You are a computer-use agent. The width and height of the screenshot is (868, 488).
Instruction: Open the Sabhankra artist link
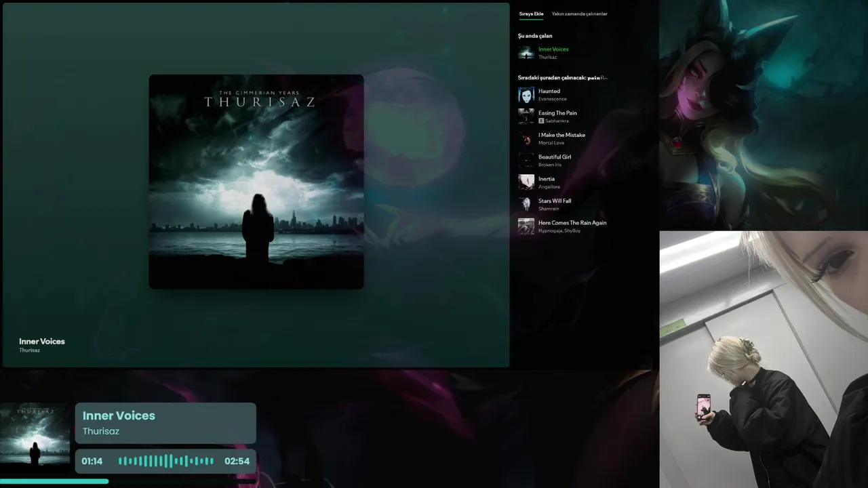[x=557, y=121]
